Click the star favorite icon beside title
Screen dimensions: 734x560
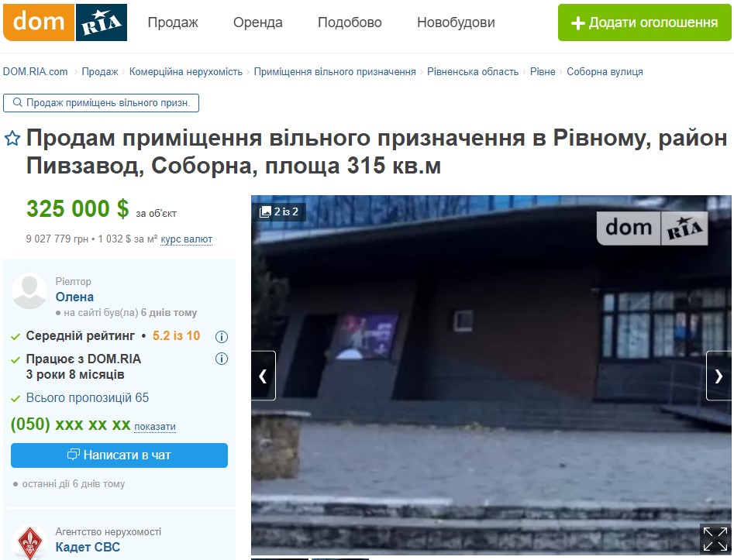pos(12,139)
